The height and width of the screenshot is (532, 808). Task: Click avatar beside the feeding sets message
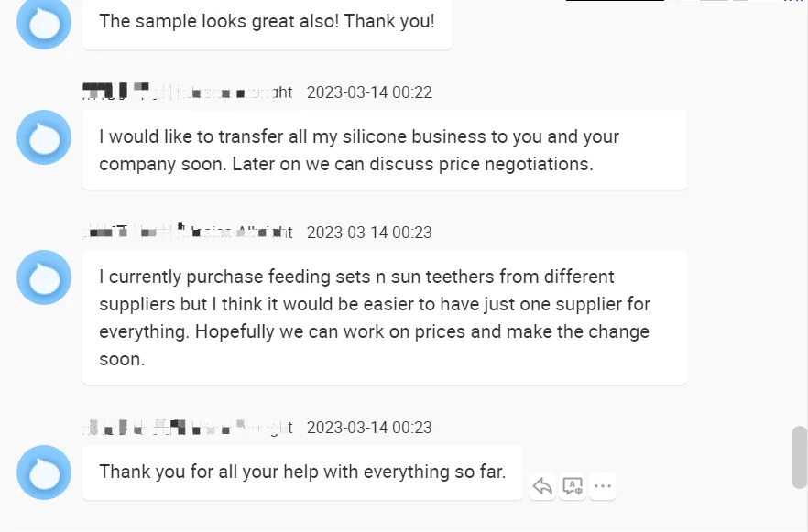(x=44, y=277)
